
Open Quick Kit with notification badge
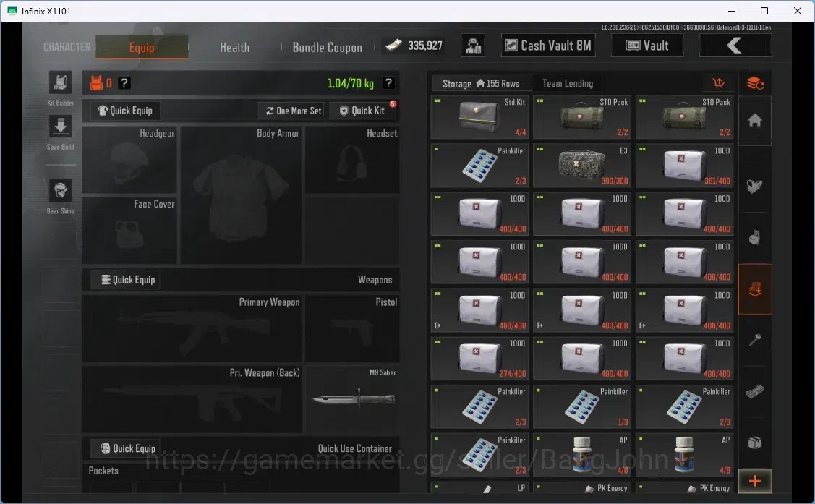pyautogui.click(x=363, y=111)
